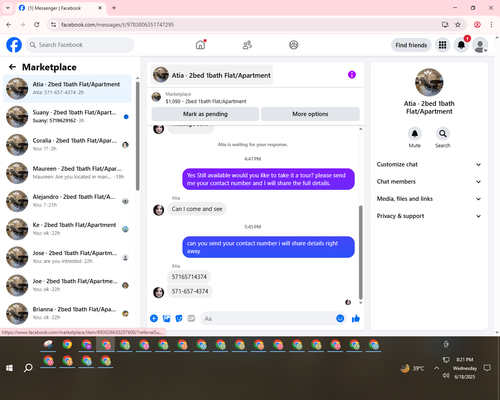Click Mark as pending button
Viewport: 500px width, 400px height.
coord(205,114)
